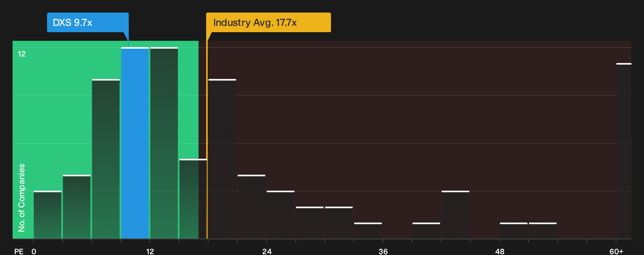Click the x-axis label '12' below bars
This screenshot has width=644, height=255.
pyautogui.click(x=150, y=251)
